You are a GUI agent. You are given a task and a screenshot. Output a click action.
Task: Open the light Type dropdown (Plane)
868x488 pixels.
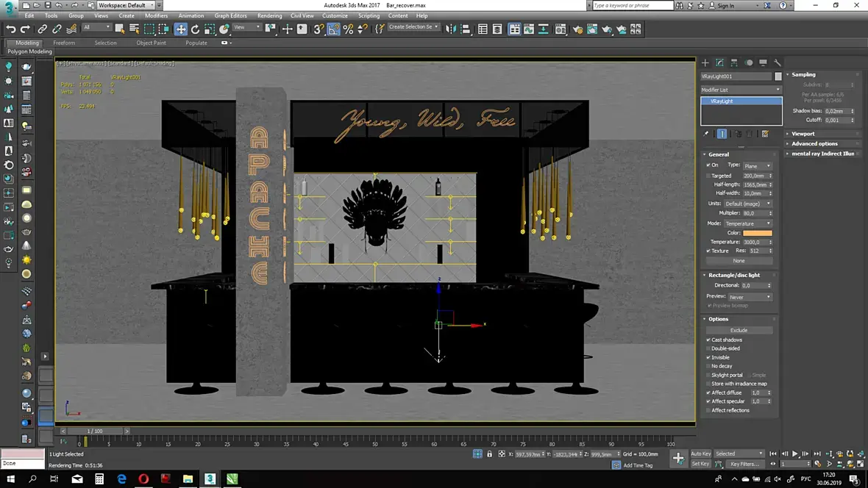[x=757, y=166]
